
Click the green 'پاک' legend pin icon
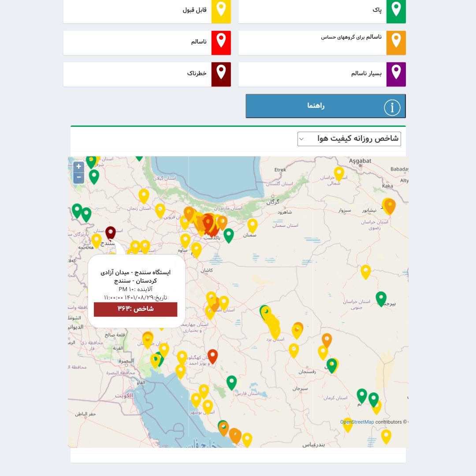[396, 11]
